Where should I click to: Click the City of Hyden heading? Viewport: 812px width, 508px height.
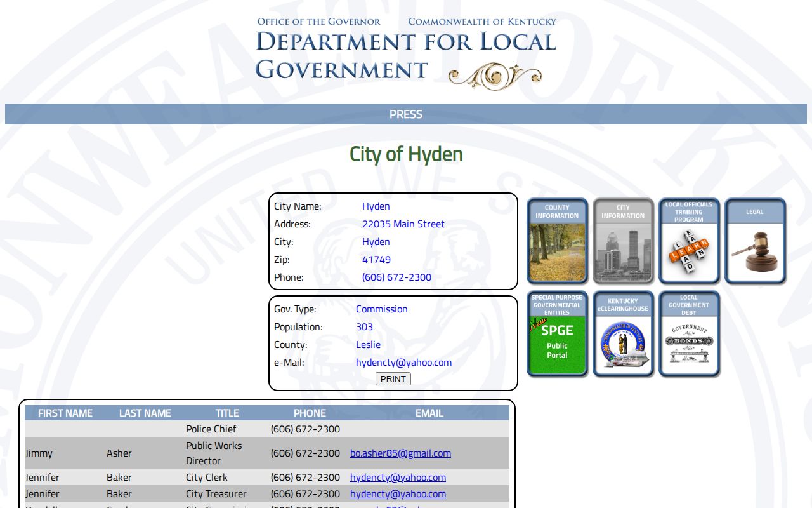pyautogui.click(x=406, y=154)
